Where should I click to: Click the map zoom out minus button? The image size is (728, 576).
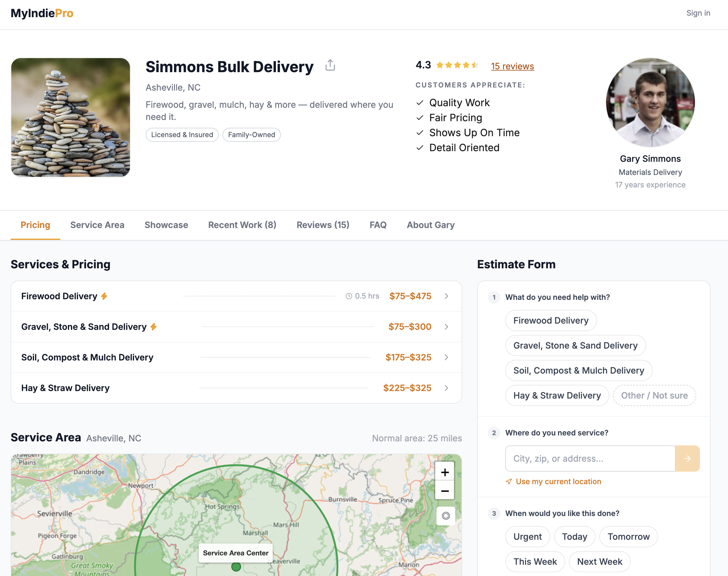(445, 491)
